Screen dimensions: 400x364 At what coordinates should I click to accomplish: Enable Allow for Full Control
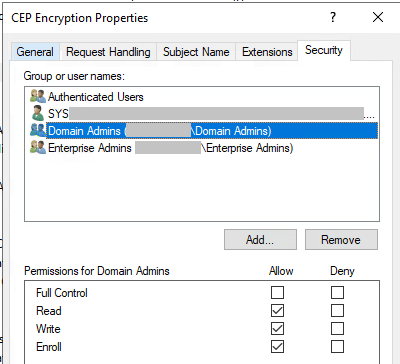(x=277, y=293)
